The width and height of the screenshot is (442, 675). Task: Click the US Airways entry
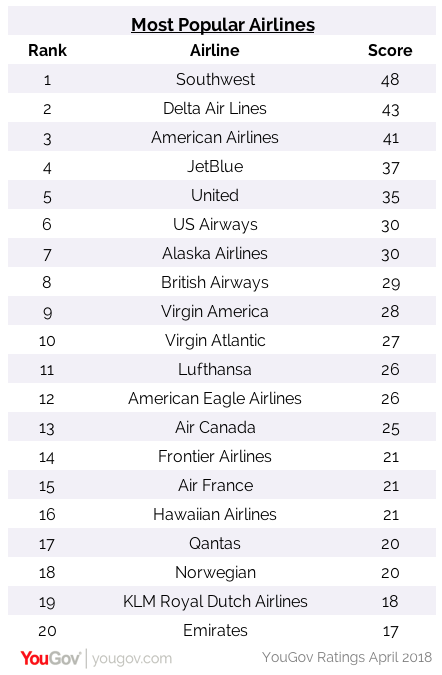click(x=215, y=225)
